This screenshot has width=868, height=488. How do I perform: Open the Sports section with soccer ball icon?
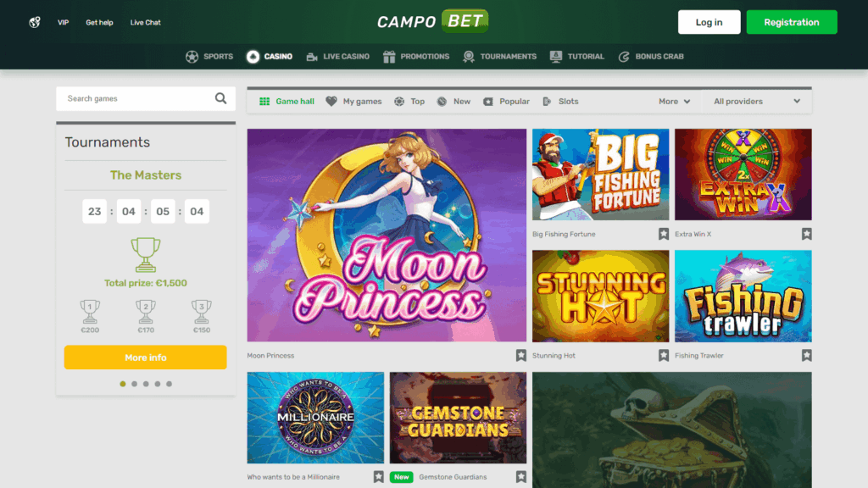[209, 57]
